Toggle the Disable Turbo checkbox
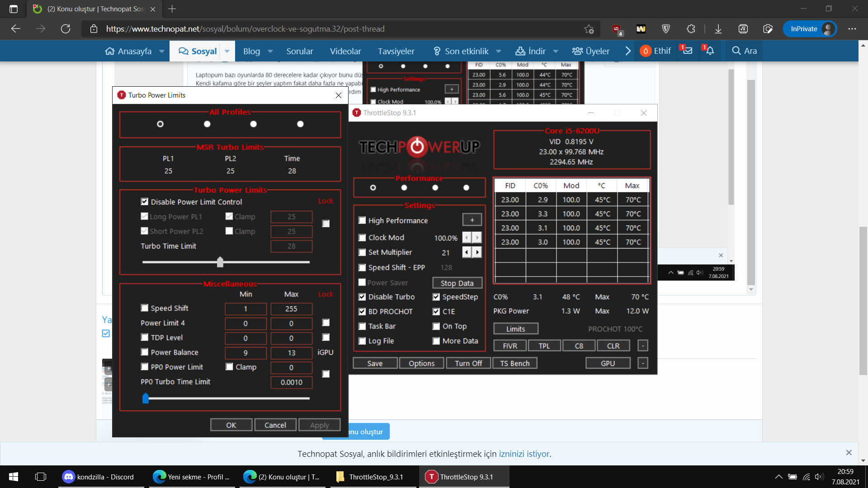Image resolution: width=868 pixels, height=488 pixels. (362, 297)
